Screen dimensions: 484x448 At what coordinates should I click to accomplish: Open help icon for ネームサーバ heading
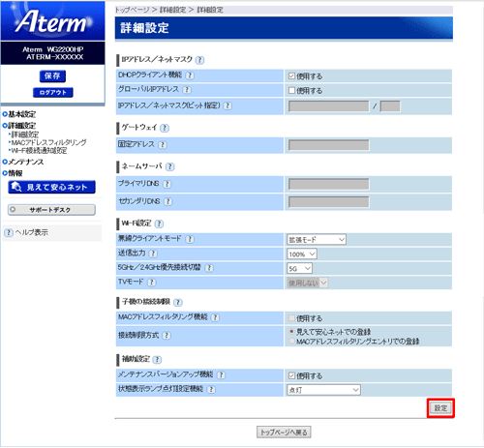(169, 166)
